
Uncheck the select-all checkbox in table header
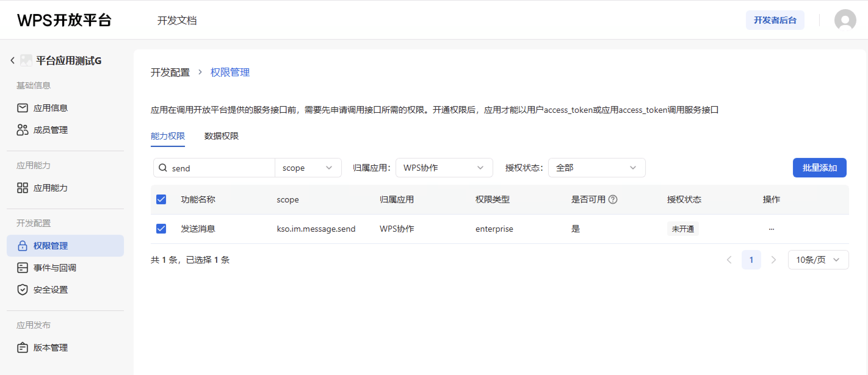[x=161, y=199]
